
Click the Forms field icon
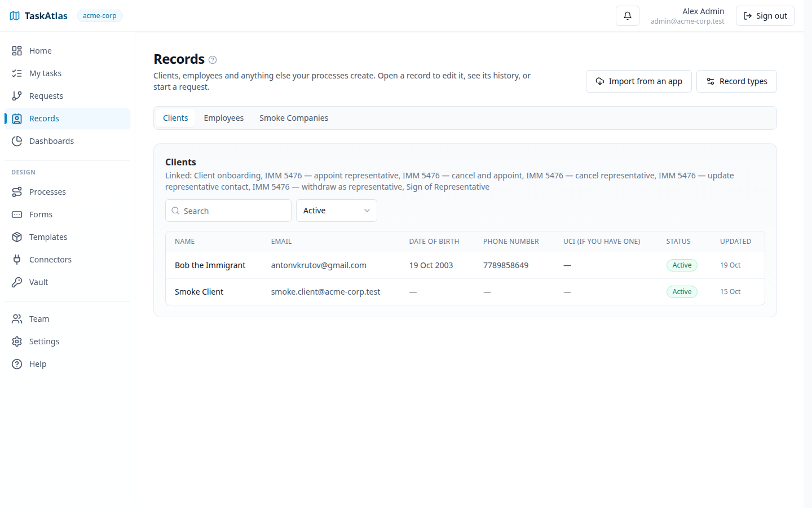point(17,214)
